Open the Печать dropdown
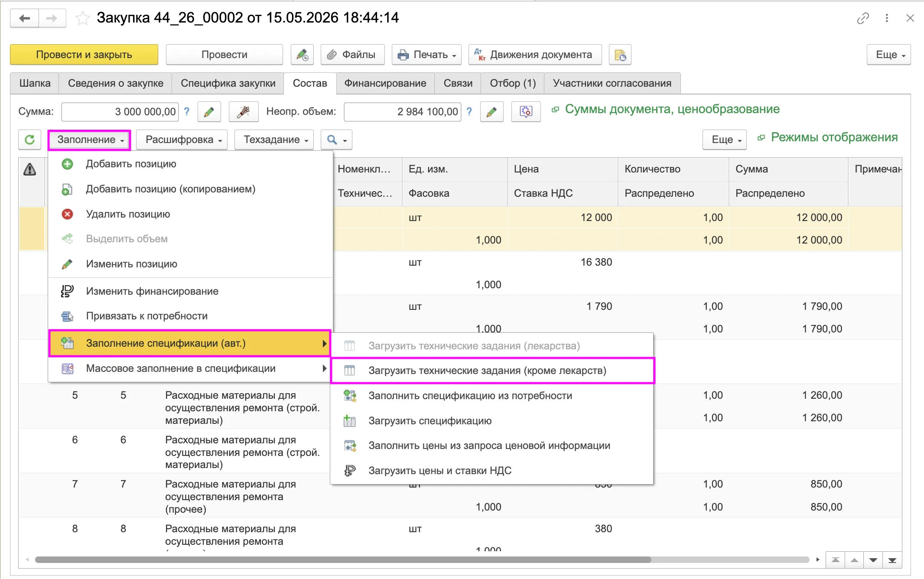 (426, 55)
